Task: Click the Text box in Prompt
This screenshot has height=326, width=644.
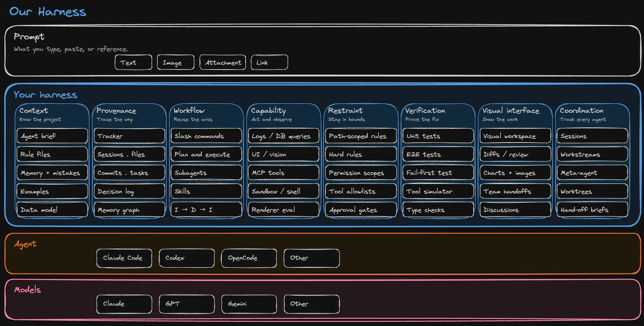Action: point(133,62)
